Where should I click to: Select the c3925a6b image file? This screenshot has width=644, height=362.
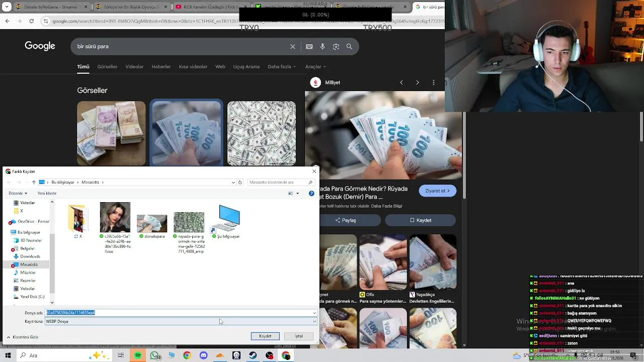(115, 227)
